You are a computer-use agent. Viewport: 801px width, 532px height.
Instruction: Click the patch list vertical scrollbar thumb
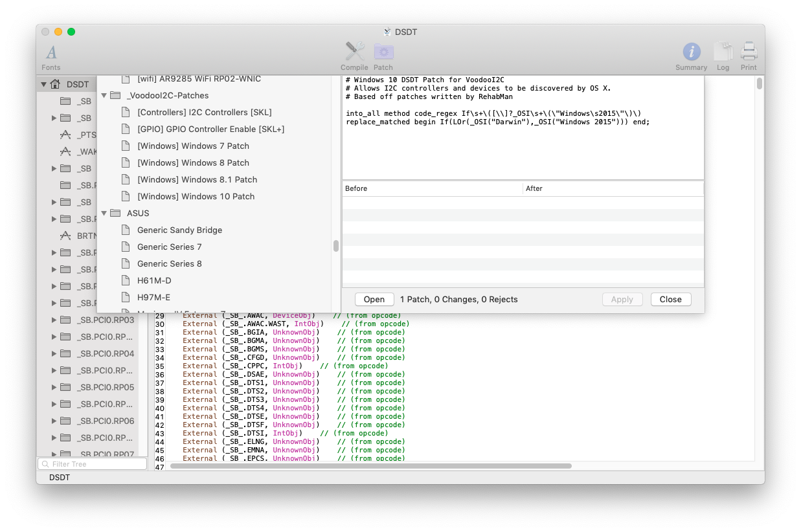point(336,246)
